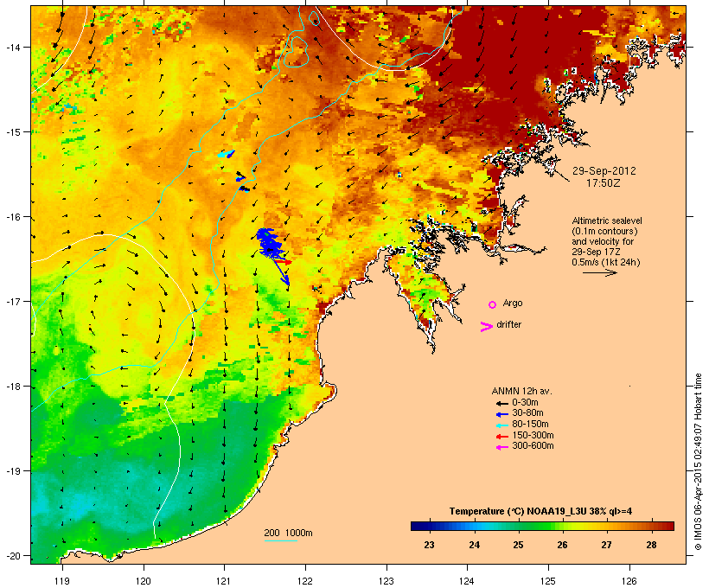Screen dimensions: 709x588
Task: Click the cyan 200 1000m isobath legend line
Action: (x=280, y=540)
